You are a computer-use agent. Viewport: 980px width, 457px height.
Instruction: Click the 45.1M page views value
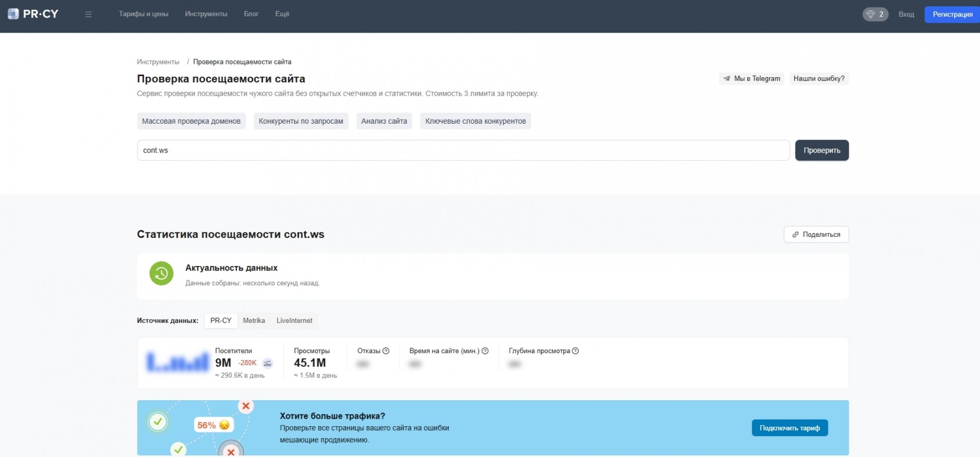[310, 363]
